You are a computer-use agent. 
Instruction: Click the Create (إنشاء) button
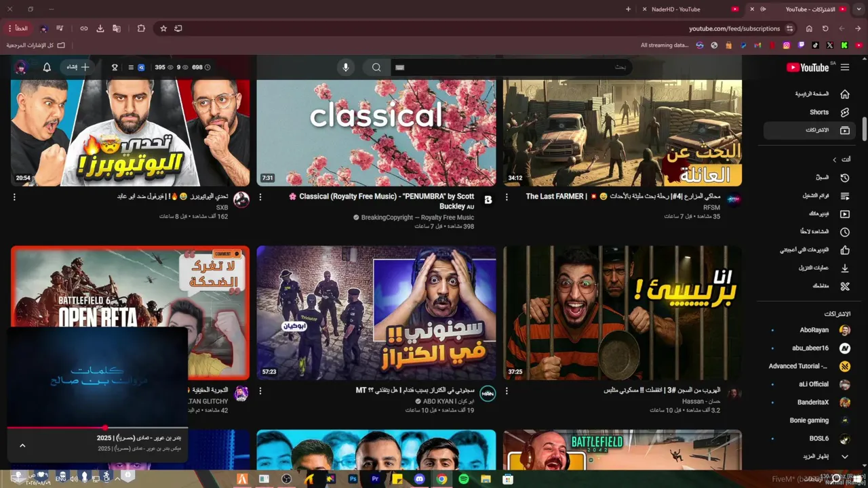[78, 67]
